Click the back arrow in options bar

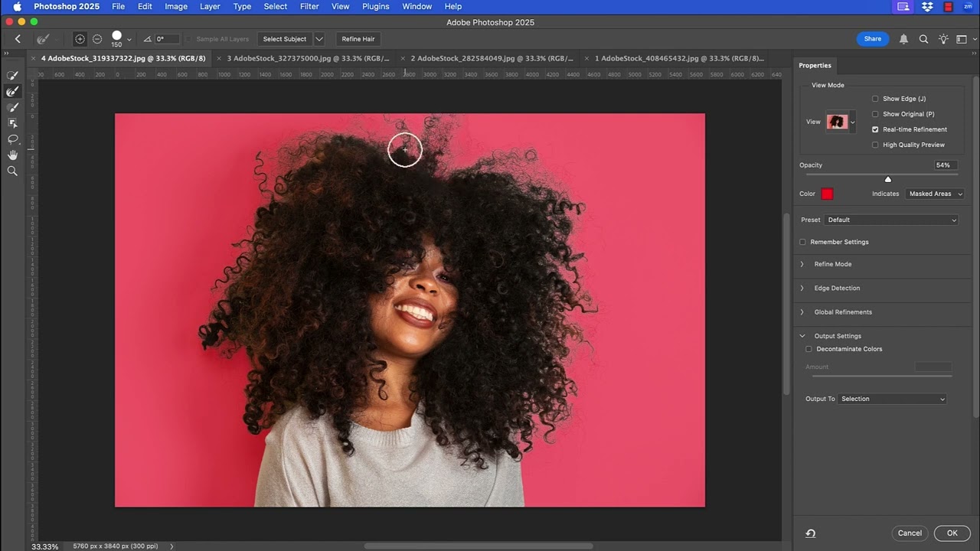18,39
